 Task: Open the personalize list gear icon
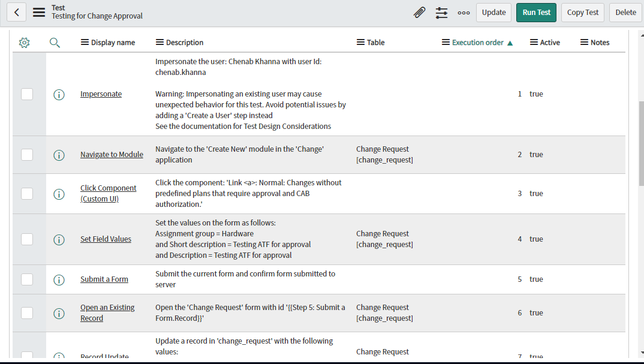tap(24, 43)
